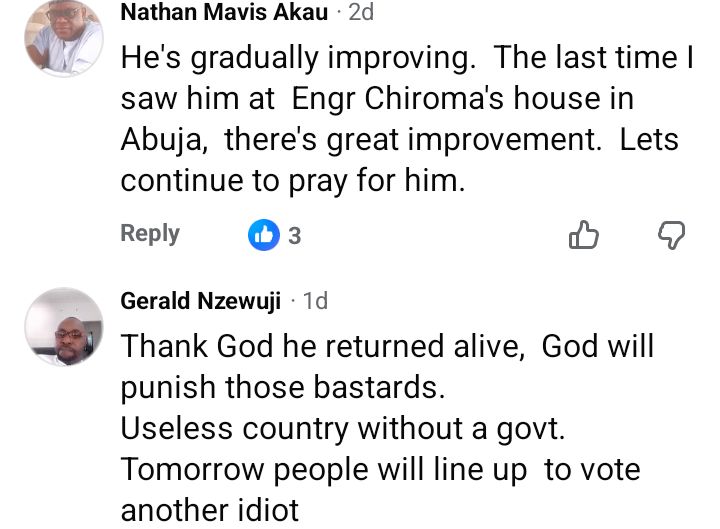Click the "another idiot" text line
This screenshot has width=720, height=529.
tap(209, 510)
